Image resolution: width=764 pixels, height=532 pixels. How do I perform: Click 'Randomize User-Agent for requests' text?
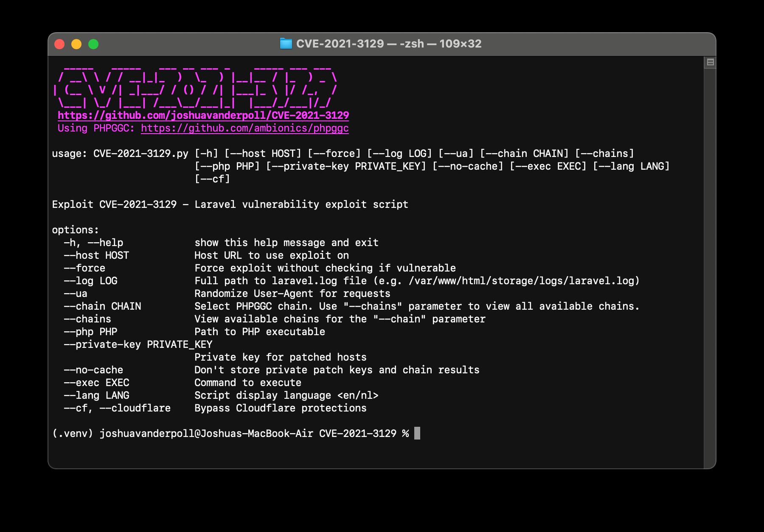[292, 294]
